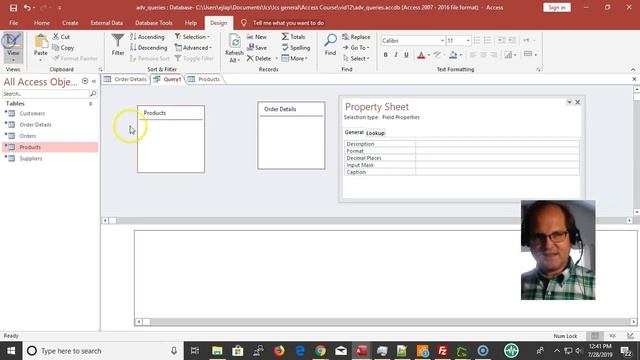Viewport: 640px width, 360px height.
Task: Click the Undo arrow in title bar
Action: click(x=27, y=8)
